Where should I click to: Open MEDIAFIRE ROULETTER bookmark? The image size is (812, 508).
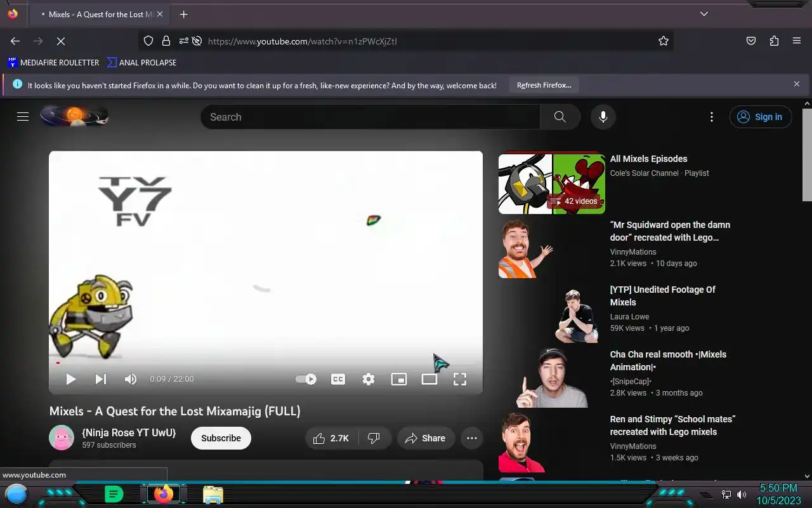53,62
